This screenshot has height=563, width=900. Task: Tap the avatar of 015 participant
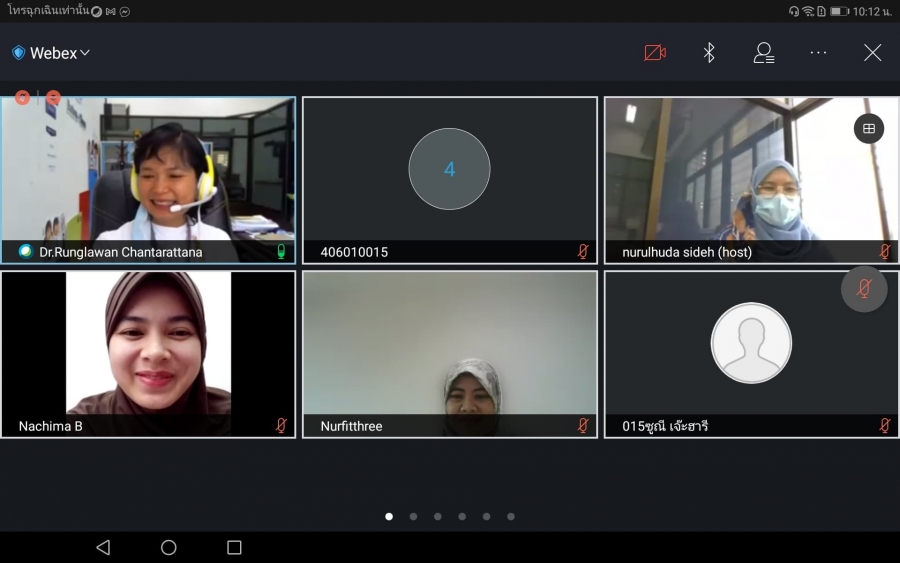[x=751, y=343]
